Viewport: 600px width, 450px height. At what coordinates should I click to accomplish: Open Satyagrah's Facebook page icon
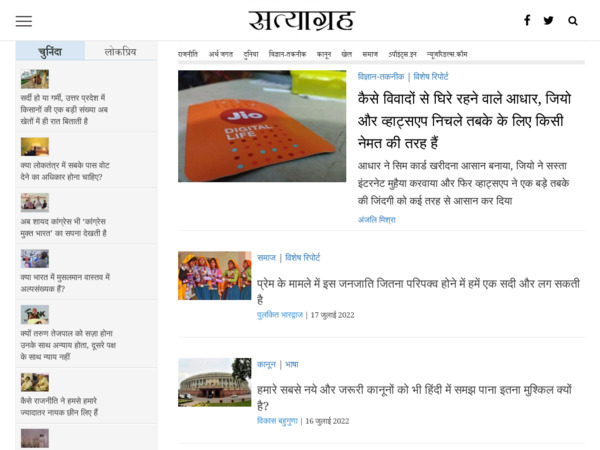(527, 20)
